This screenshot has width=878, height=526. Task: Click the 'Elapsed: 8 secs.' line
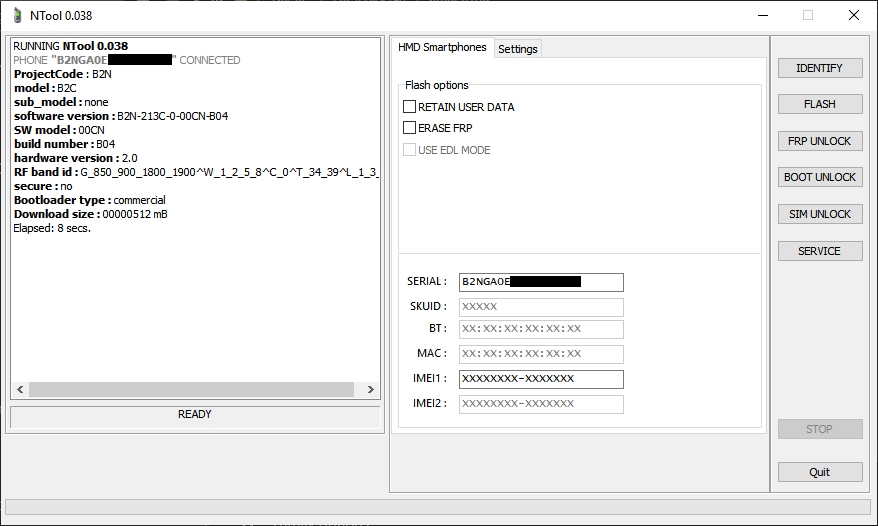click(52, 228)
